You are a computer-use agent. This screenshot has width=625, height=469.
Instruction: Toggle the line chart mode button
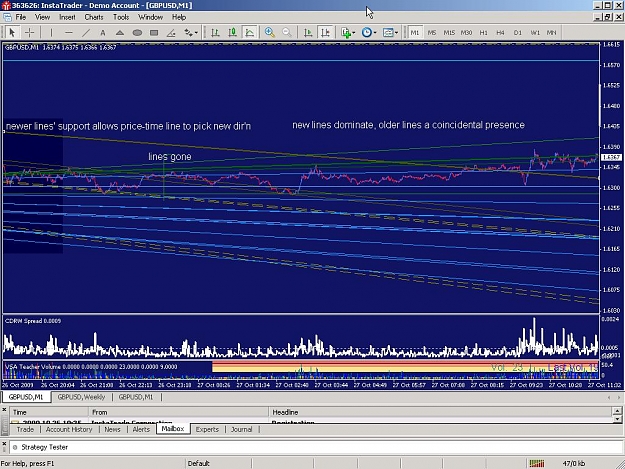250,33
